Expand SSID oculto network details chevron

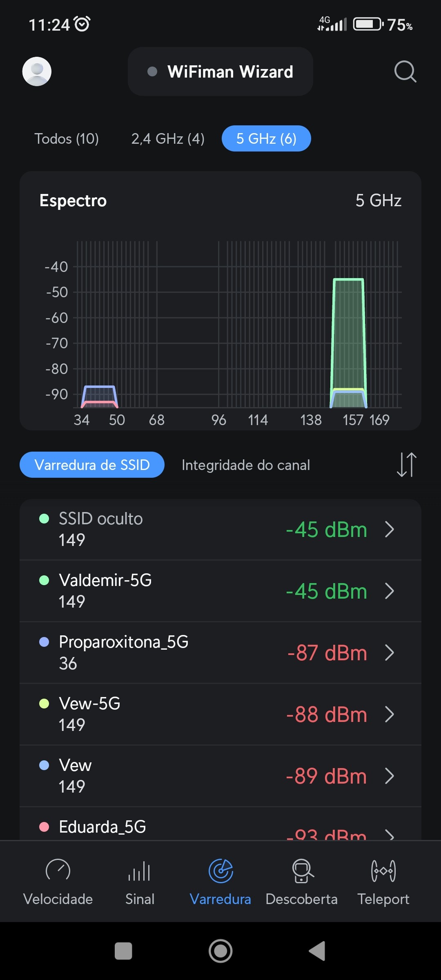tap(390, 530)
